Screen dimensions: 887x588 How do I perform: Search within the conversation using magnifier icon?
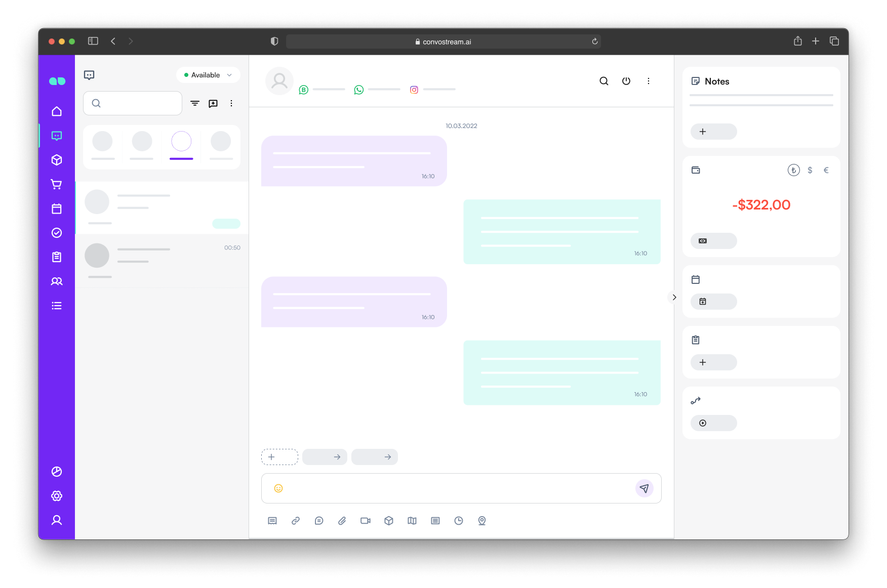(x=604, y=81)
